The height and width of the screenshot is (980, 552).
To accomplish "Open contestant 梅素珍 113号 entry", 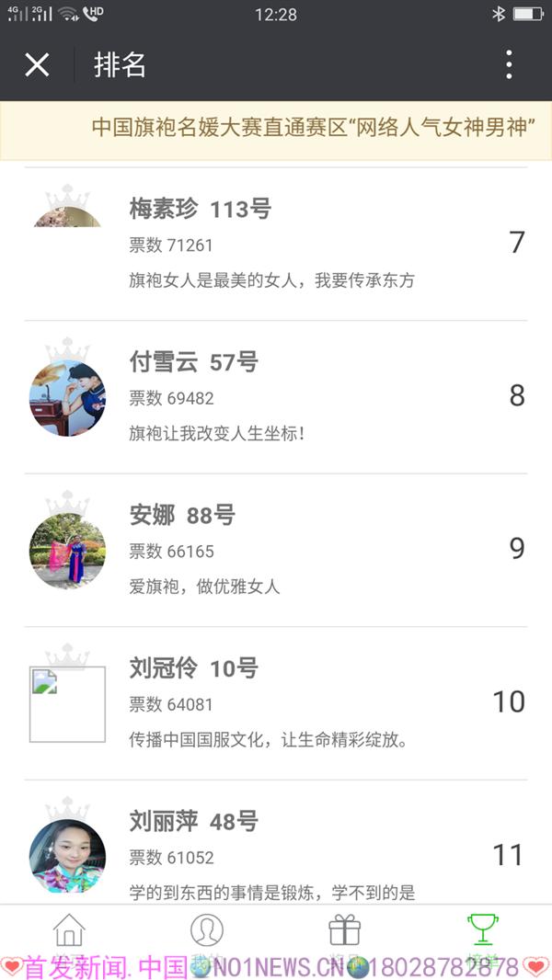I will (276, 244).
